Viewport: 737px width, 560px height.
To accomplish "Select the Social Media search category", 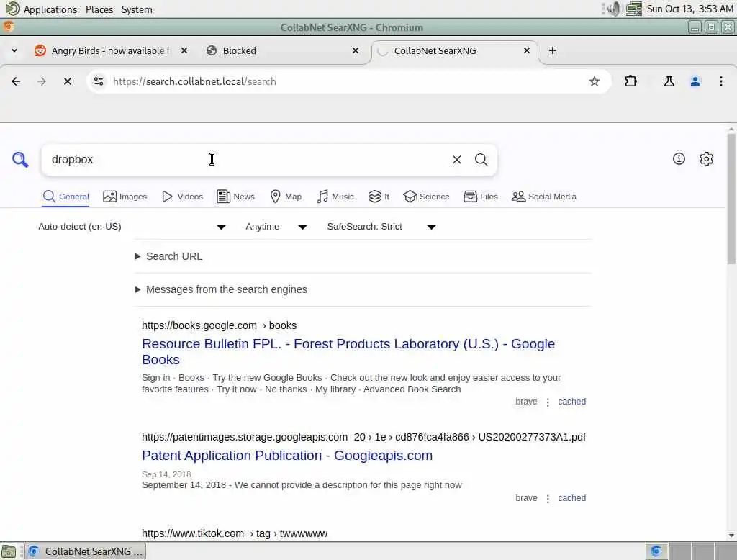I will 544,197.
